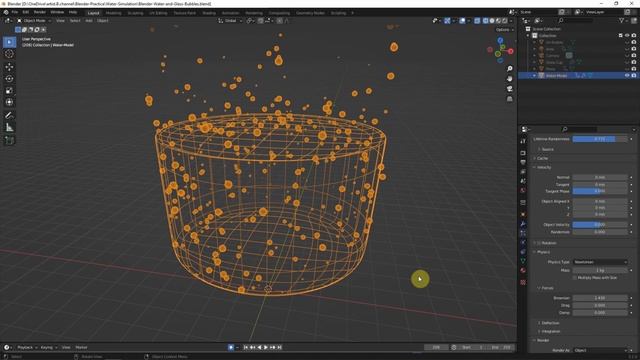Activate the Select Box tool
The height and width of the screenshot is (360, 640).
[x=9, y=42]
